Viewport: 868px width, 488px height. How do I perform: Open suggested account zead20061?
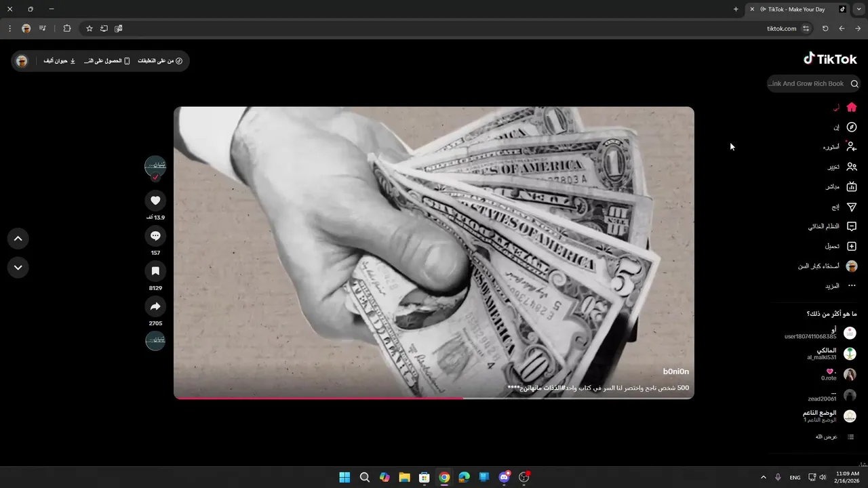point(832,396)
